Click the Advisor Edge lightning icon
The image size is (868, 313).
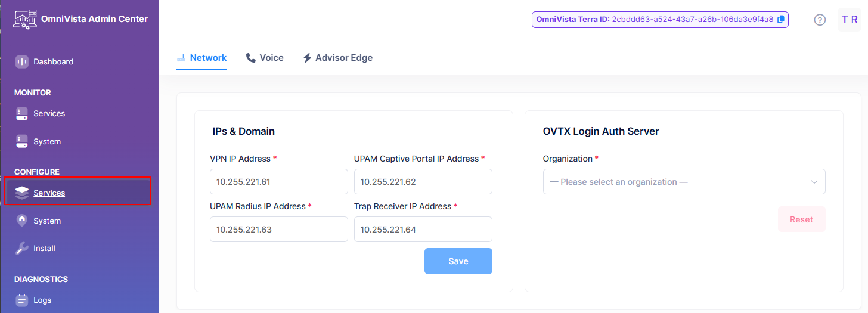point(307,58)
